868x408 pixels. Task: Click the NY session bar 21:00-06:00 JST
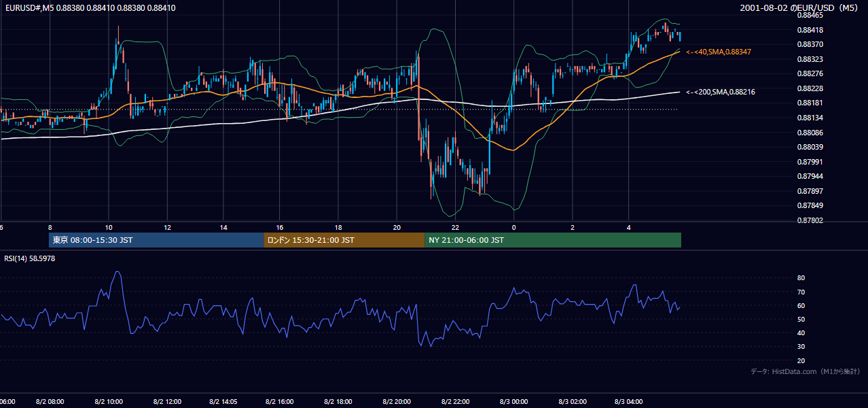553,240
